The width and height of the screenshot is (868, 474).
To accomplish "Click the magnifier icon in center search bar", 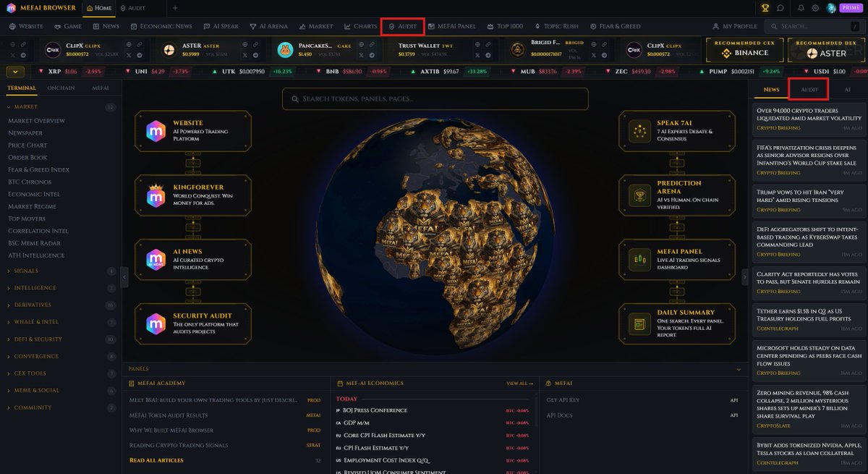I will (294, 99).
